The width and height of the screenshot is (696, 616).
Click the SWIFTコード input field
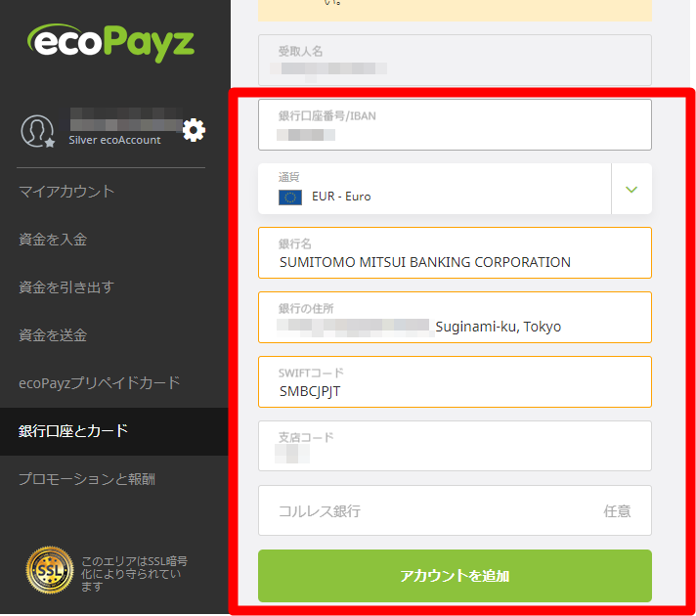tap(455, 382)
